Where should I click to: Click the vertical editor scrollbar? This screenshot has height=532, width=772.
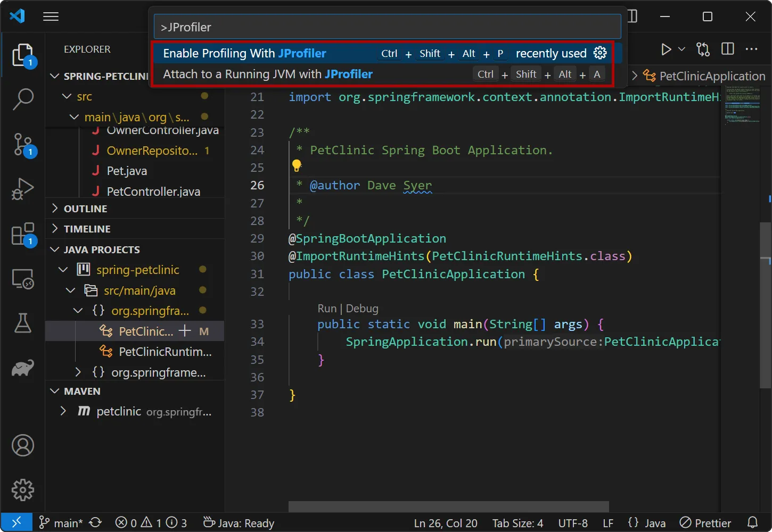pyautogui.click(x=765, y=305)
